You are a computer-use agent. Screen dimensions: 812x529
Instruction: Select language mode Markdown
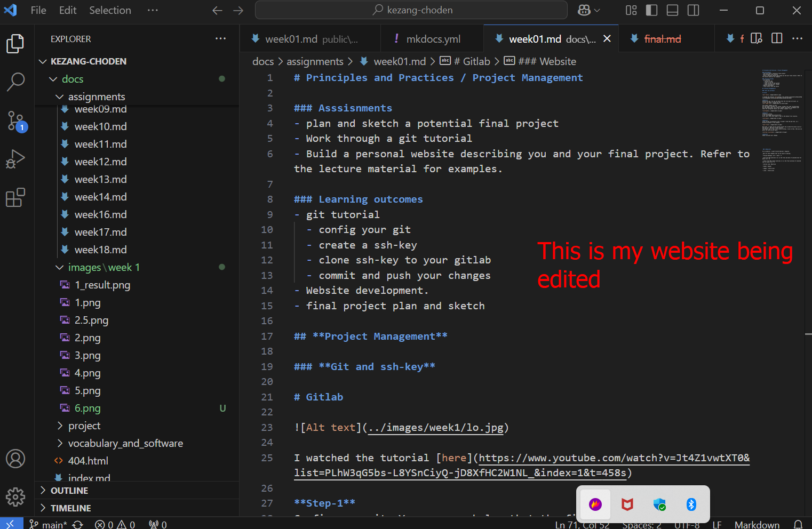[757, 524]
